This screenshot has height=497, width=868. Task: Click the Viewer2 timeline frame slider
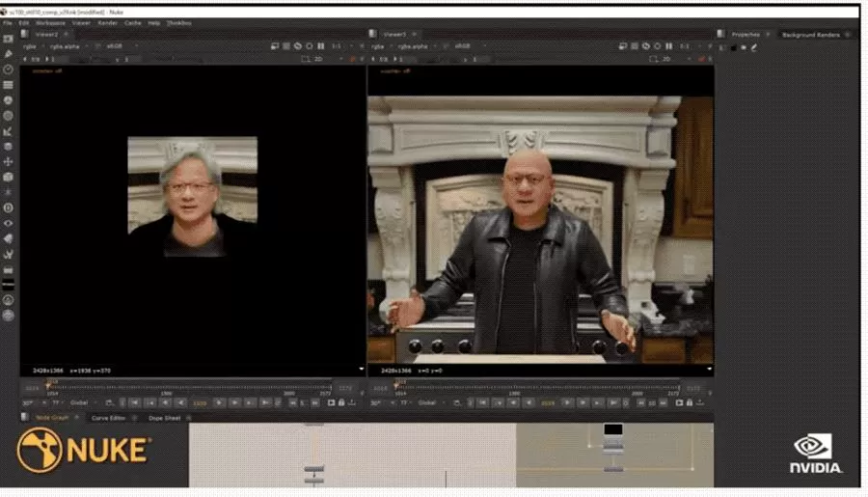(x=189, y=387)
